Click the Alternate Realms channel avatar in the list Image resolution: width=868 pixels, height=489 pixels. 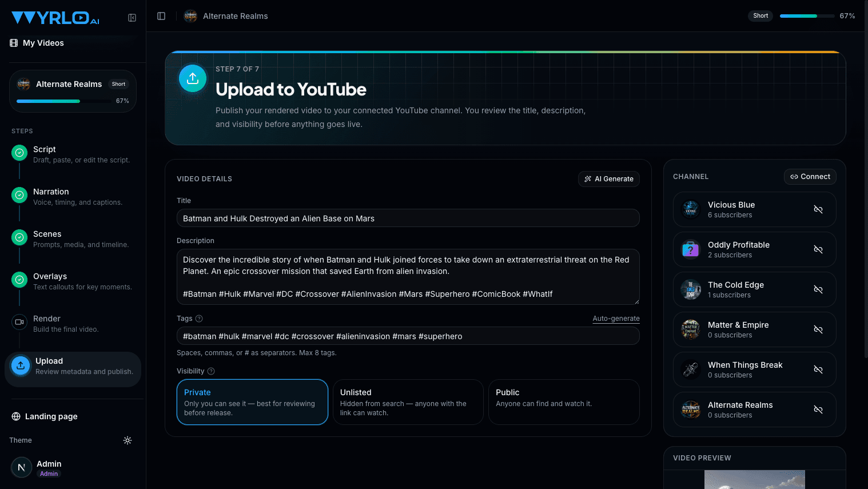pyautogui.click(x=691, y=410)
